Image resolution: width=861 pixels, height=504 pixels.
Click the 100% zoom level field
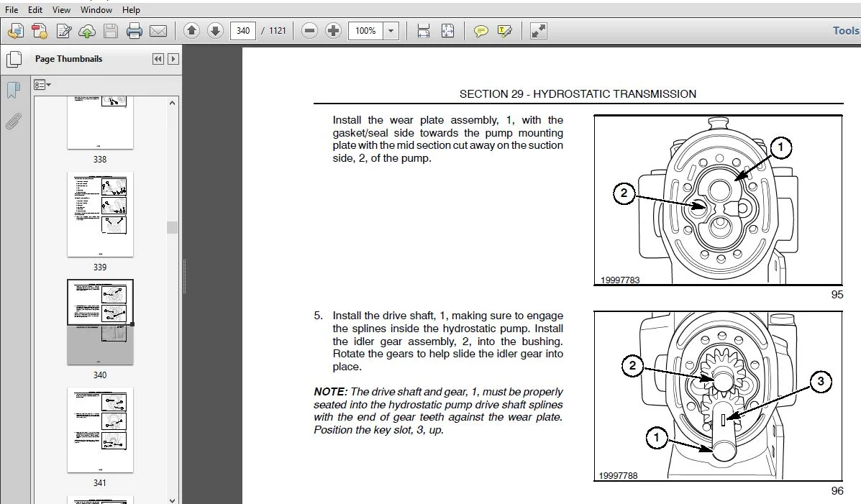[x=365, y=31]
